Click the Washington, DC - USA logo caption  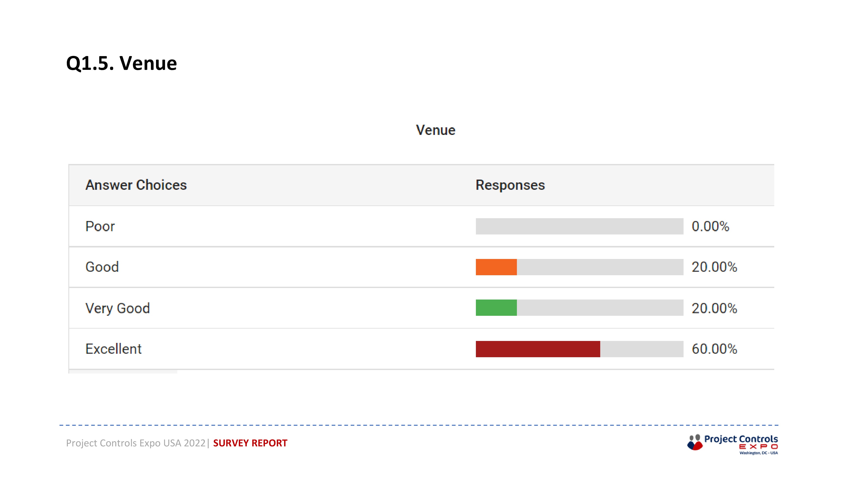click(758, 453)
